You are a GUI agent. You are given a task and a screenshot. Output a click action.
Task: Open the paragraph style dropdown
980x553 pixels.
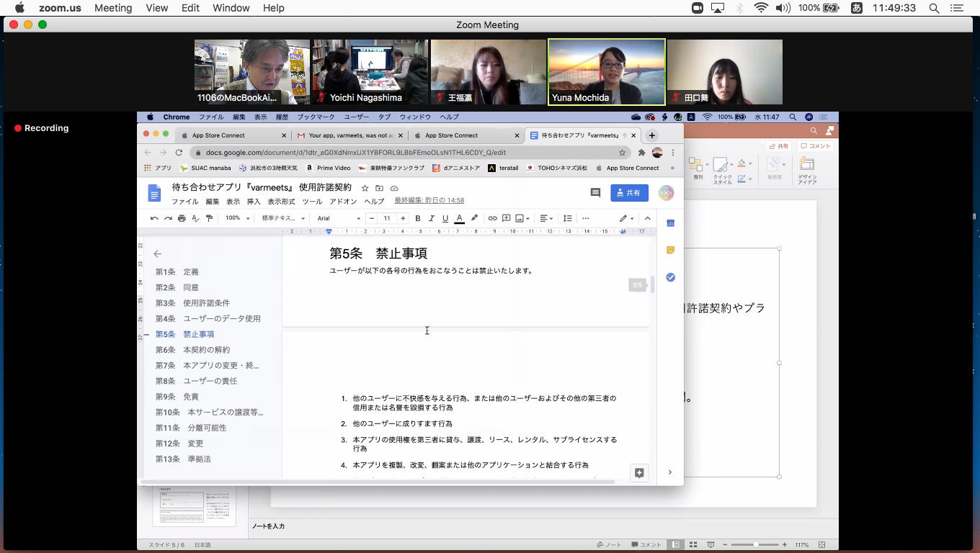283,218
